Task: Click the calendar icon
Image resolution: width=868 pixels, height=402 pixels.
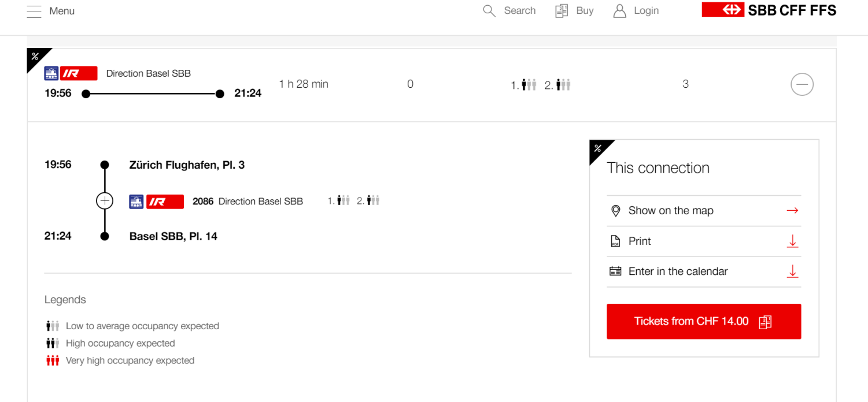Action: click(615, 271)
